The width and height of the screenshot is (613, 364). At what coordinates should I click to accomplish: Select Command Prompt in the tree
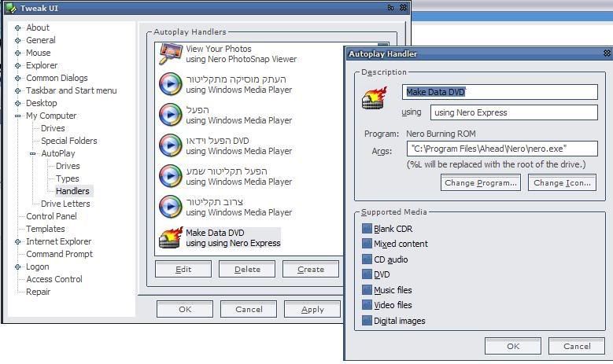pyautogui.click(x=60, y=254)
